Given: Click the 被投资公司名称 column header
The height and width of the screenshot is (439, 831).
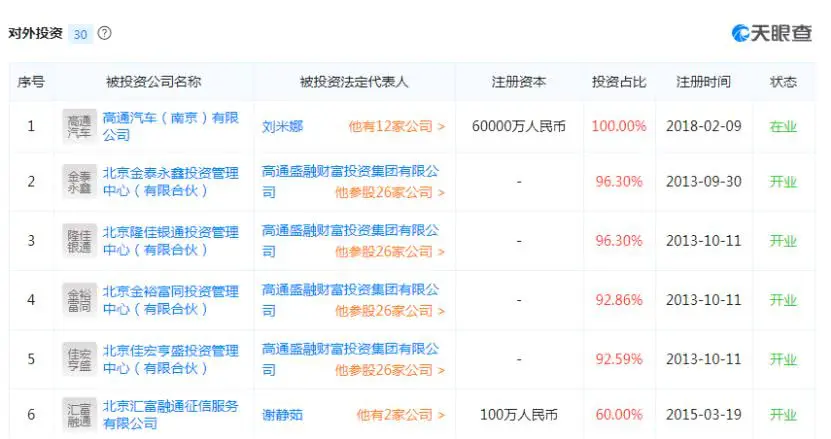Looking at the screenshot, I should (154, 82).
